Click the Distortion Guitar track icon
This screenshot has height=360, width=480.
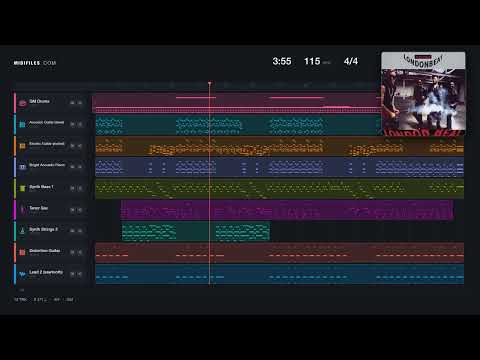coord(22,252)
